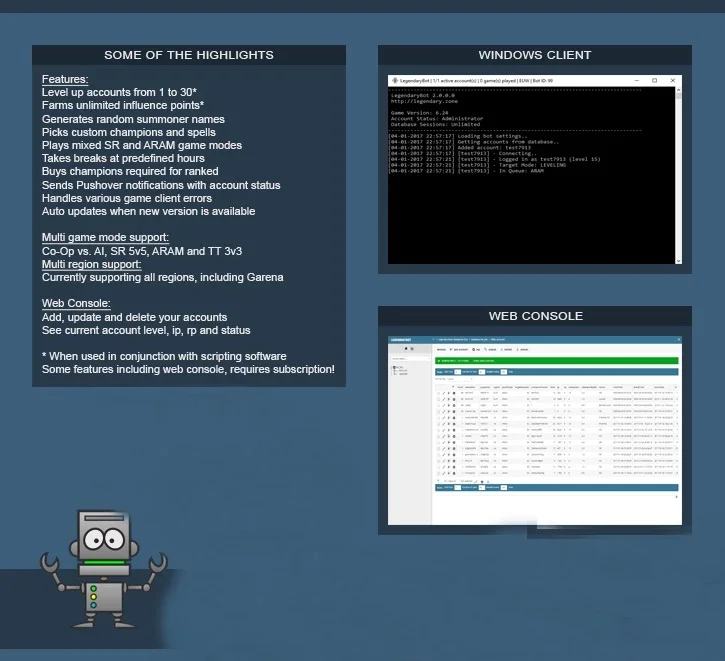Click the 'Multi region support:' heading
Viewport: 725px width, 661px height.
click(x=92, y=264)
